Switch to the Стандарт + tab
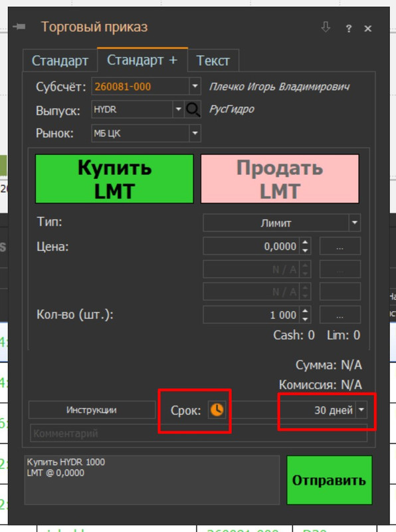This screenshot has height=532, width=396. (x=142, y=60)
